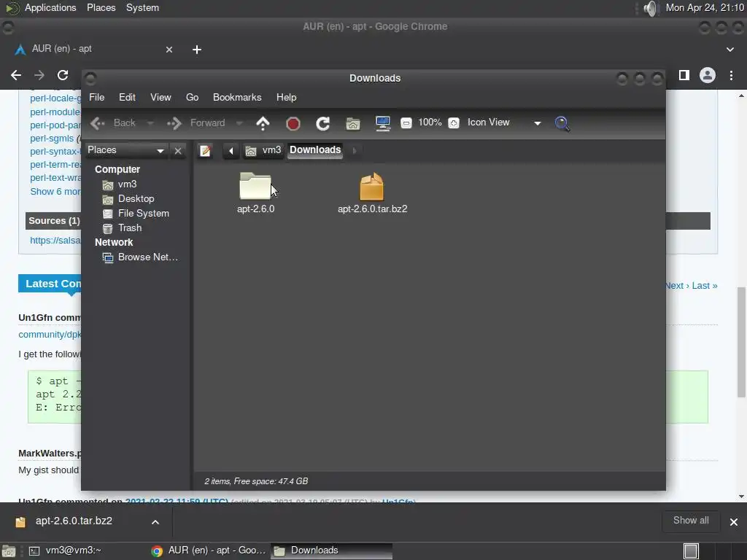Open Home folder via toolbar icon
The width and height of the screenshot is (747, 560).
pyautogui.click(x=353, y=124)
